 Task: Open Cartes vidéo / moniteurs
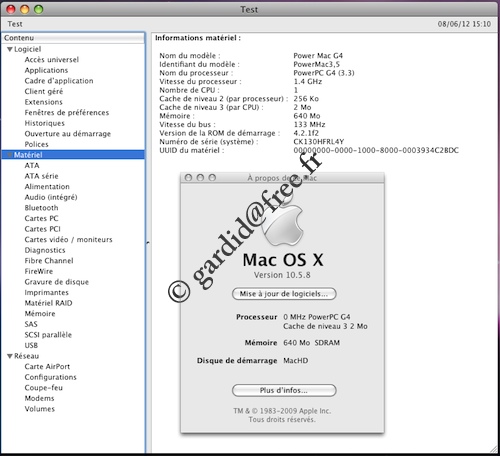pos(68,240)
